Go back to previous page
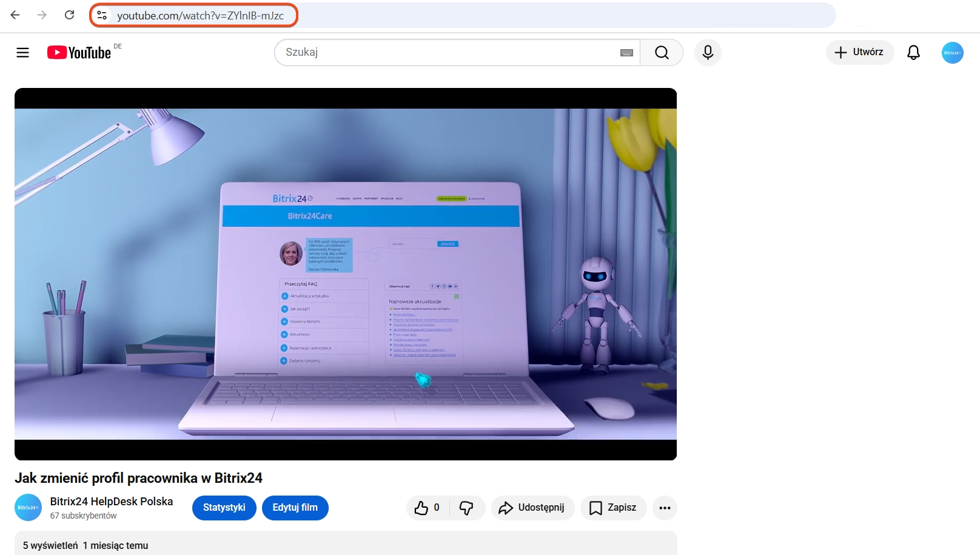Viewport: 980px width, 555px height. 16,15
